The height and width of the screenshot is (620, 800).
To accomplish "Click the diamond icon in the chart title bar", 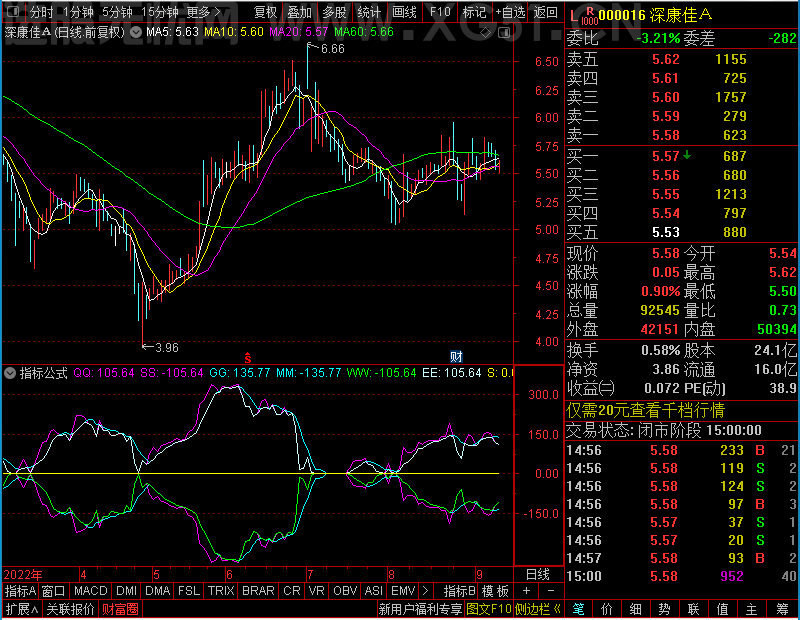I will tap(486, 33).
